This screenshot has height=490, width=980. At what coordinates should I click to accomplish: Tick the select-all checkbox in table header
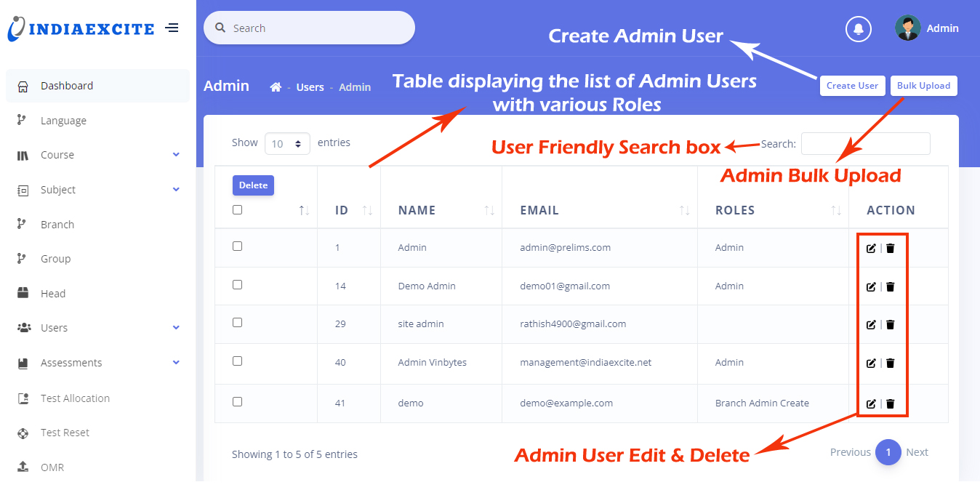pyautogui.click(x=237, y=210)
